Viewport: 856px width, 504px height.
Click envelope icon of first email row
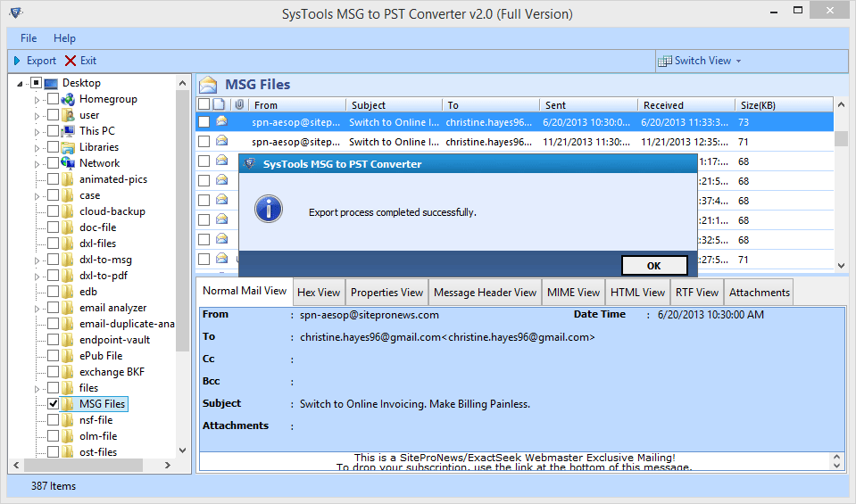pyautogui.click(x=221, y=121)
